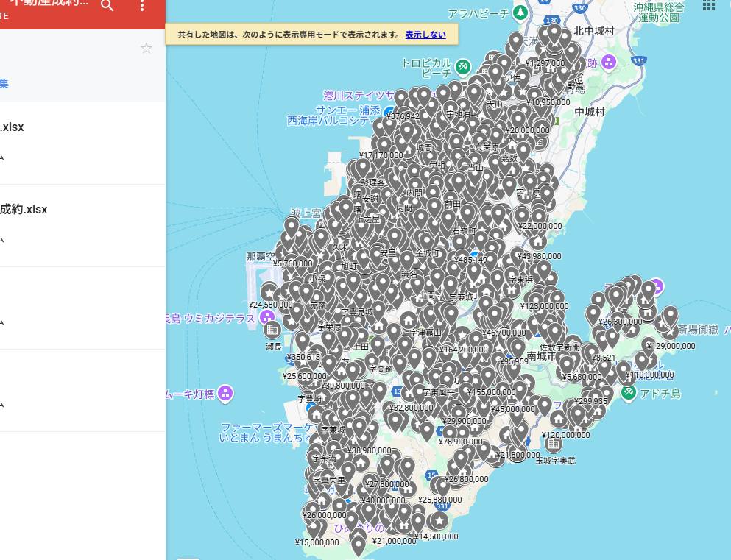
Task: Select the ¥17,170,000 price label
Action: (x=381, y=155)
